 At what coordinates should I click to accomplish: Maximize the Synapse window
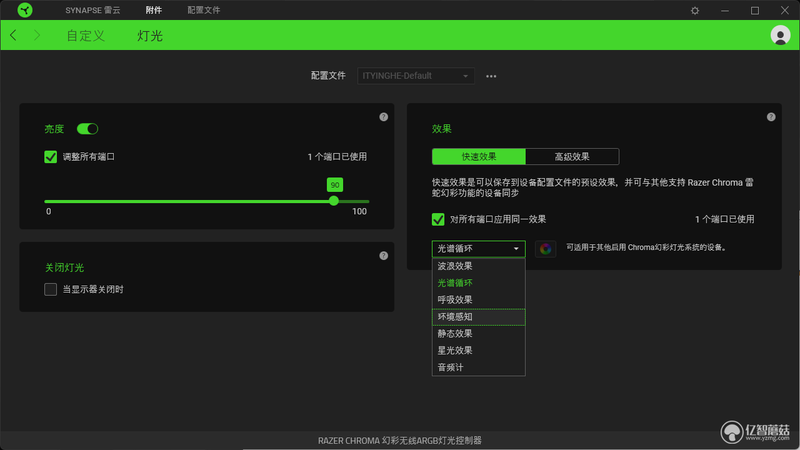click(755, 10)
